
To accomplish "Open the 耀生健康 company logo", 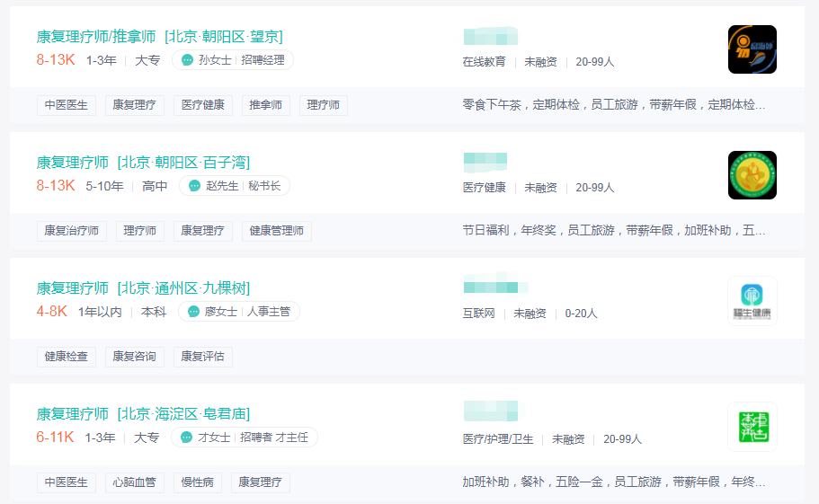I will [752, 301].
